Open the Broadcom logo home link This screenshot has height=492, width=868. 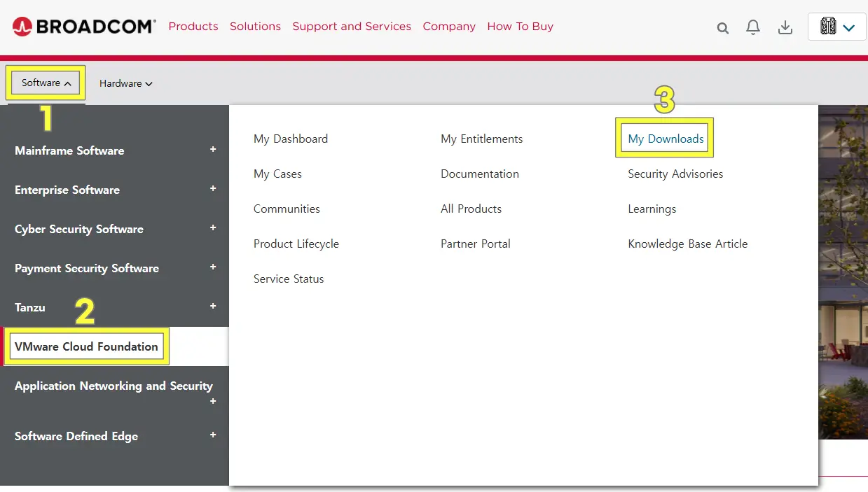click(x=84, y=27)
